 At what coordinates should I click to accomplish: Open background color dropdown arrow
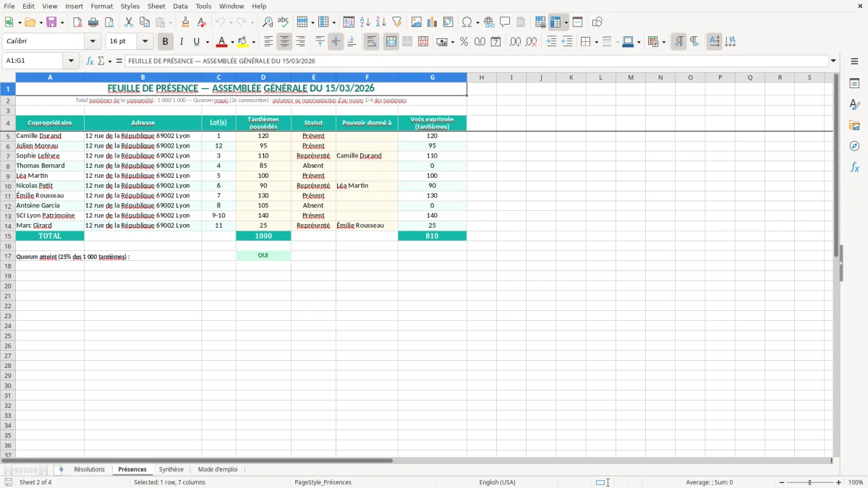tap(253, 42)
